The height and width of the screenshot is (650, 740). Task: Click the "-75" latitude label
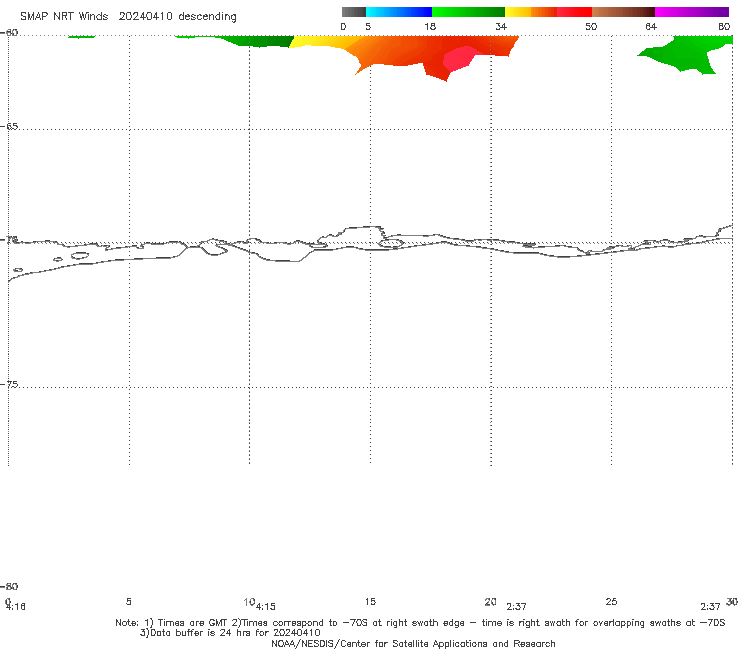[x=9, y=384]
